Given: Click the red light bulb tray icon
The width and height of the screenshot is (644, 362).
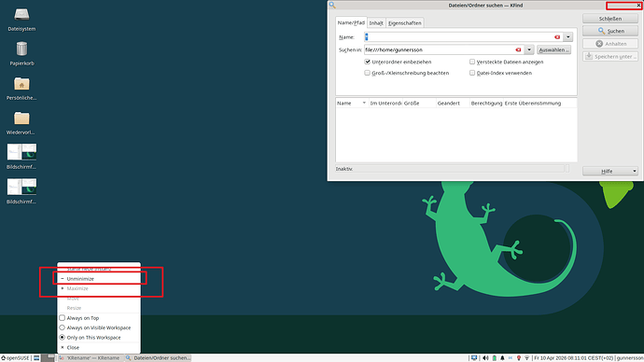Looking at the screenshot, I should coord(519,358).
